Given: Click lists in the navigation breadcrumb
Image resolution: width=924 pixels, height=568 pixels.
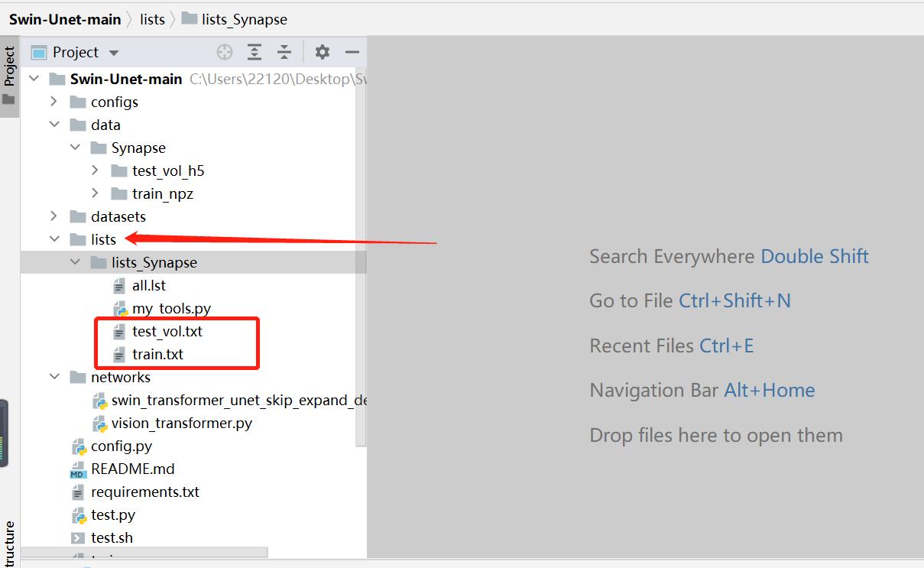Looking at the screenshot, I should pyautogui.click(x=153, y=19).
